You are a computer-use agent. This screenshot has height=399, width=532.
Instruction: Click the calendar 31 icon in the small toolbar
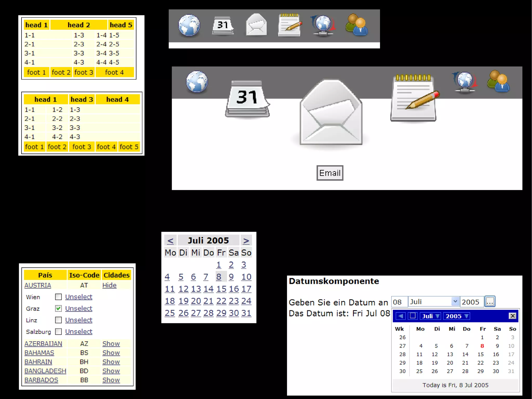pos(223,25)
